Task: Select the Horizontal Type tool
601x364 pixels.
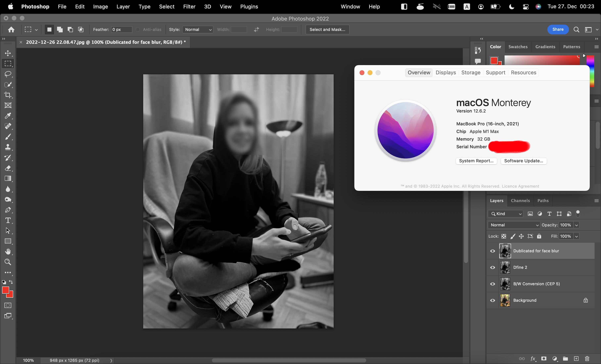Action: pyautogui.click(x=8, y=220)
